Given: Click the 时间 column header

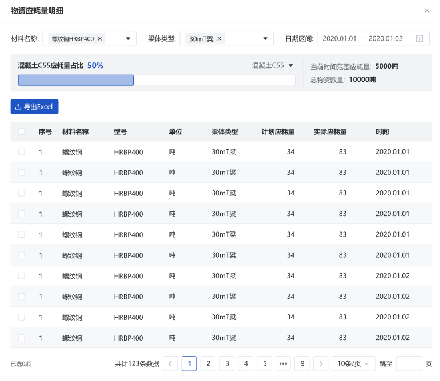Looking at the screenshot, I should 382,132.
